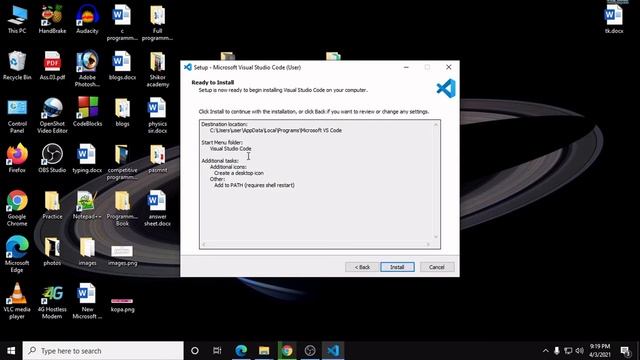Click the microphone tray icon
This screenshot has width=640, height=360.
click(x=557, y=351)
